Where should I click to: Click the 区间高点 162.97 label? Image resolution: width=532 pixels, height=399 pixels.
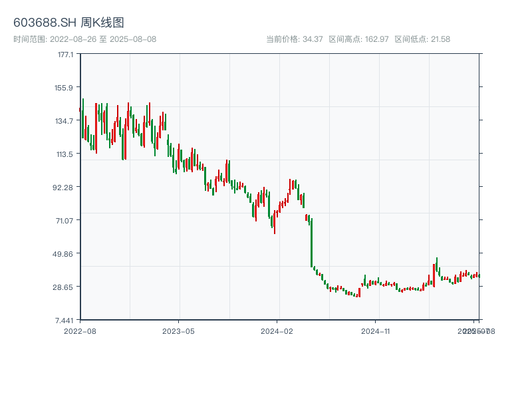click(x=358, y=39)
